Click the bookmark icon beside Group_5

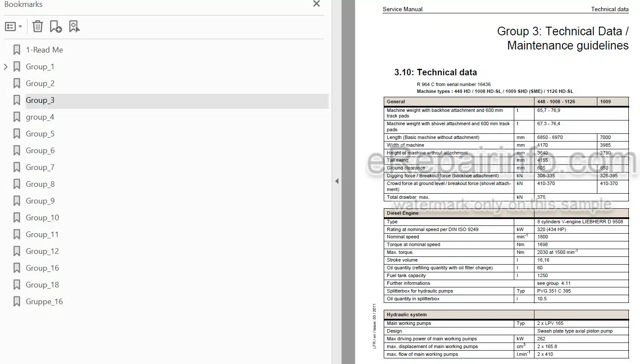pos(17,134)
